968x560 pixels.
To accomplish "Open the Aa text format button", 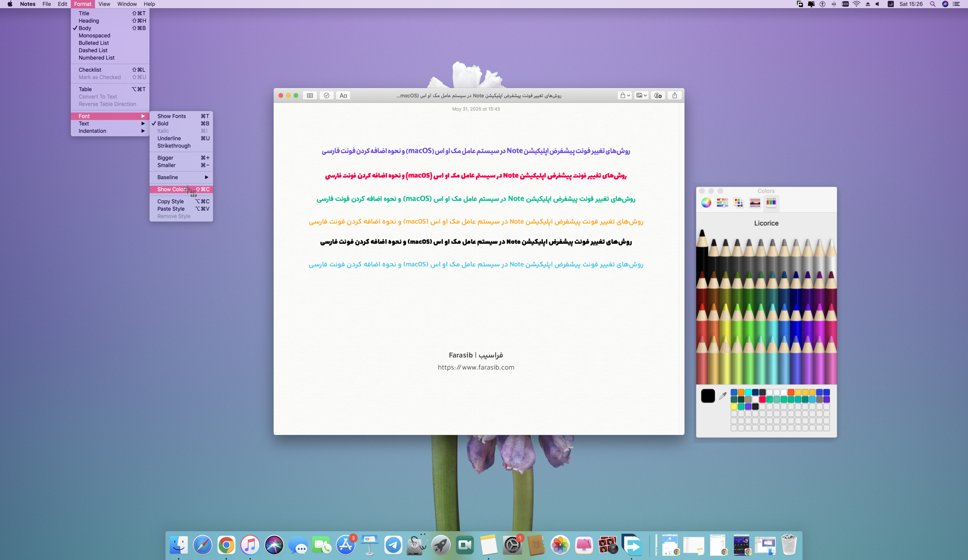I will (x=343, y=95).
